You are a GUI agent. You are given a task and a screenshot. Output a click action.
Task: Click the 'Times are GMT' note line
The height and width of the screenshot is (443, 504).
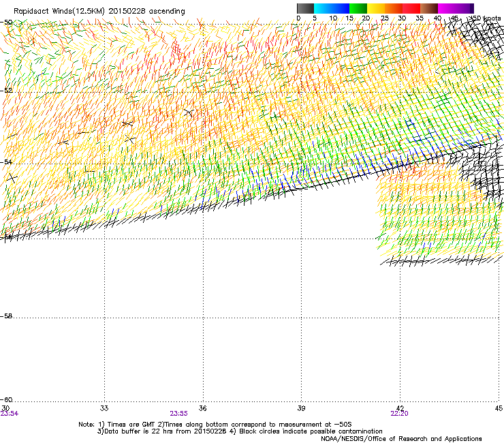[x=215, y=425]
